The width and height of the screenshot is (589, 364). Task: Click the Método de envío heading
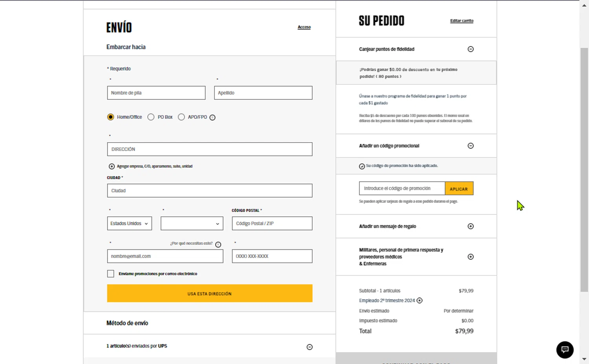[x=127, y=323]
